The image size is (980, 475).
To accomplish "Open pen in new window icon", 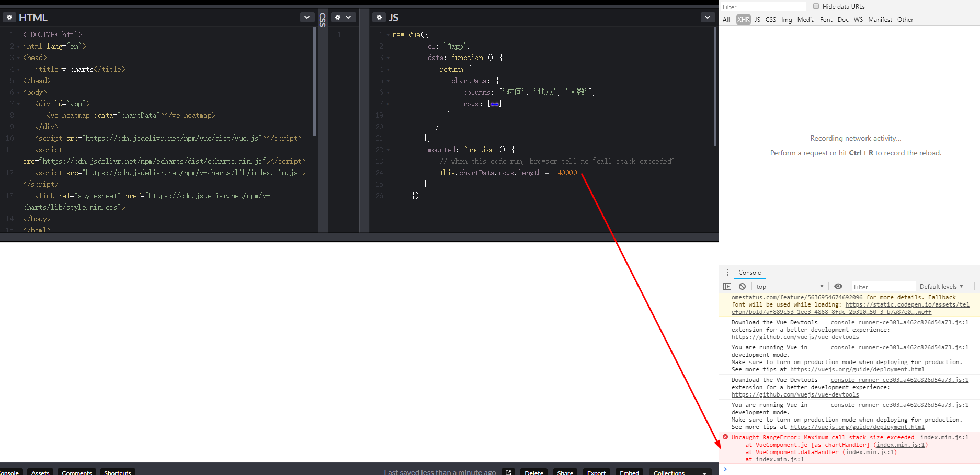I will [508, 472].
